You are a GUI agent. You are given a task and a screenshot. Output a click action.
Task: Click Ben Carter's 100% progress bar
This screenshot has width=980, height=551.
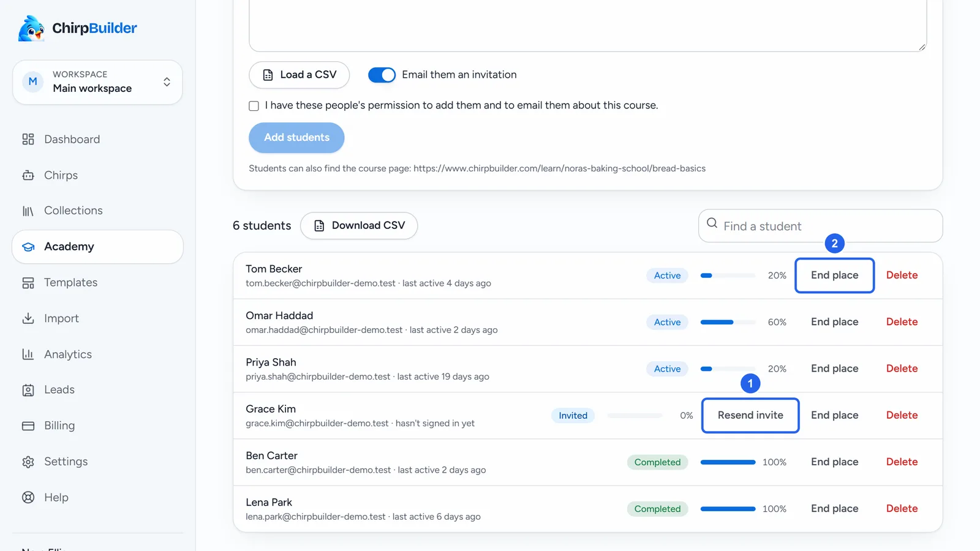[728, 462]
